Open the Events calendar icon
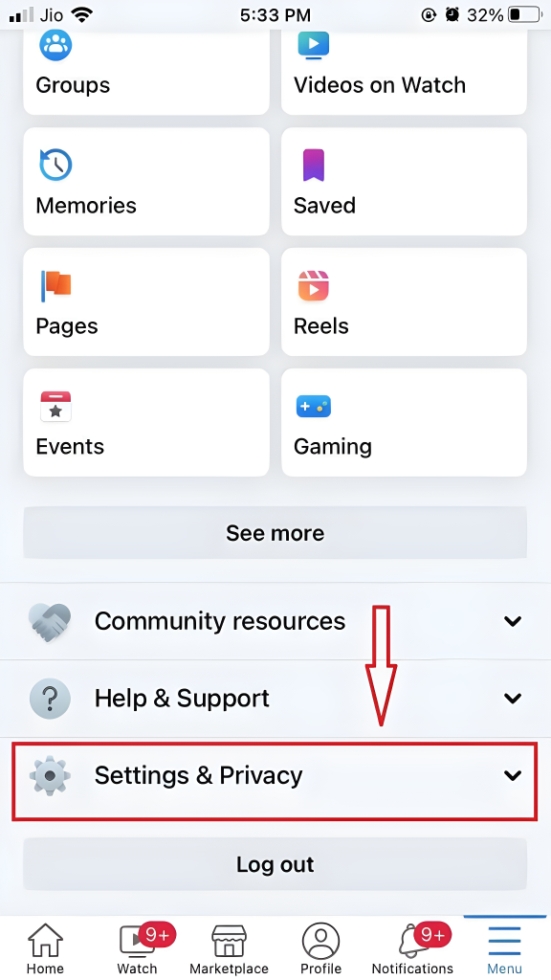551x980 pixels. coord(55,406)
